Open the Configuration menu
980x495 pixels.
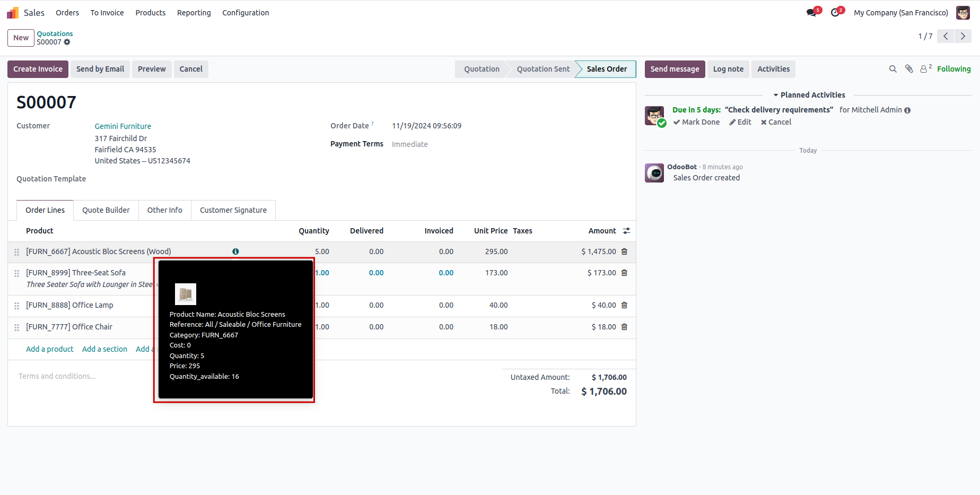246,13
